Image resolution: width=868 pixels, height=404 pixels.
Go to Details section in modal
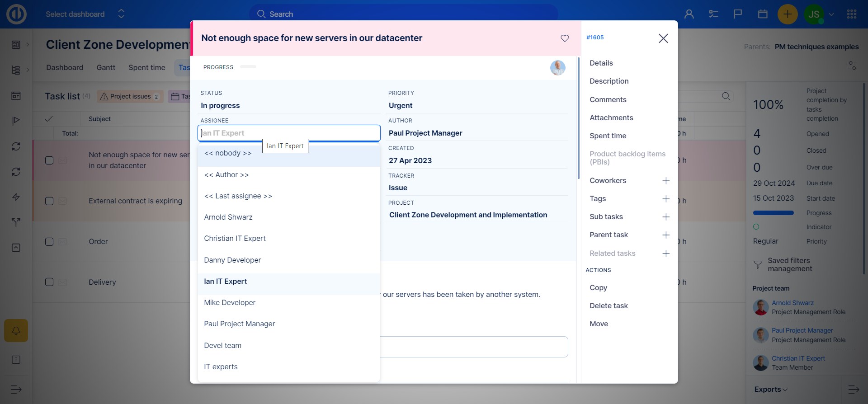tap(601, 63)
